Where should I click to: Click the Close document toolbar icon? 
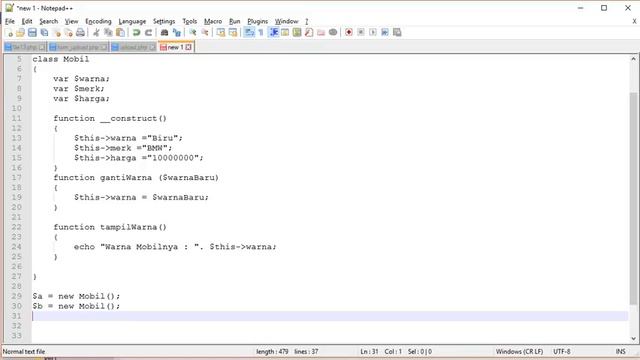pos(57,33)
